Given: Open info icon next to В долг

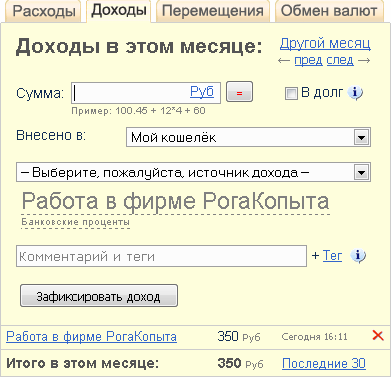Looking at the screenshot, I should pos(355,93).
